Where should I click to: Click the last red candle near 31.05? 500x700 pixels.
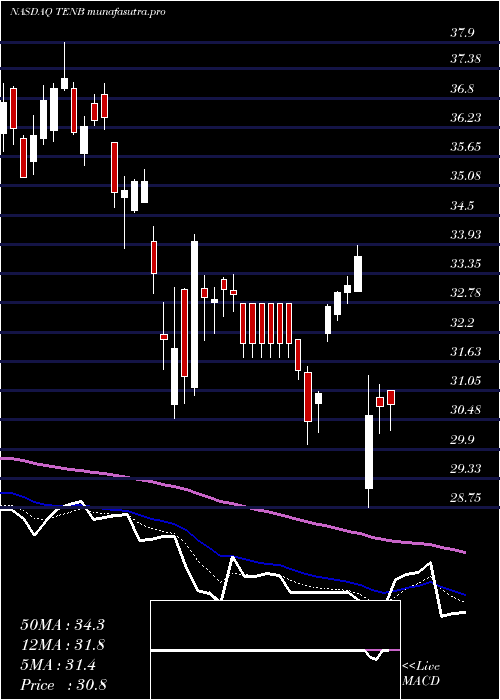391,397
